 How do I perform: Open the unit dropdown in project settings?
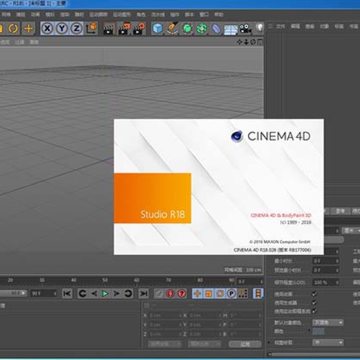[351, 231]
